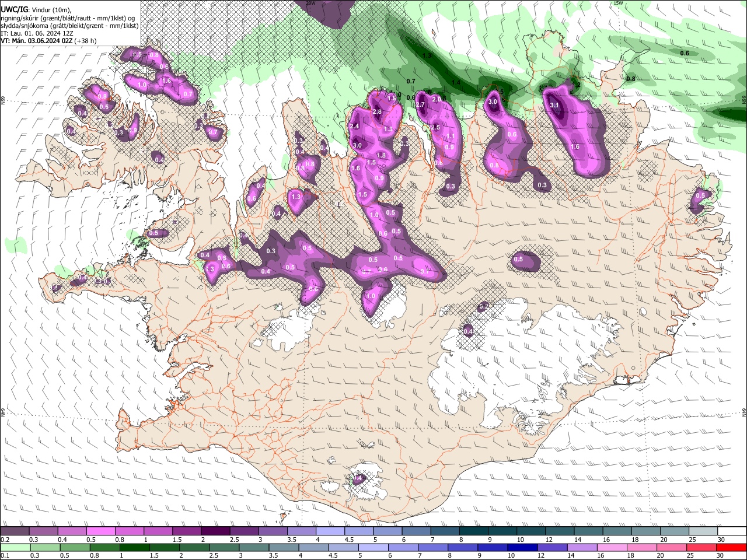Click the title line 'UWC/IG: Vindur (10m),'
Screen dimensions: 747x560
coord(36,10)
